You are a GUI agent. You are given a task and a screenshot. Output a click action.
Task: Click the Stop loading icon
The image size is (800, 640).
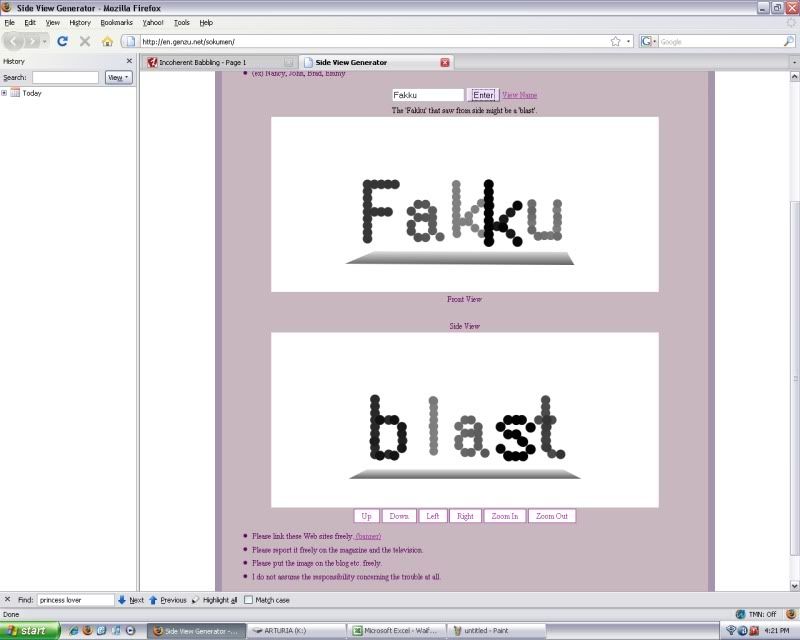84,42
